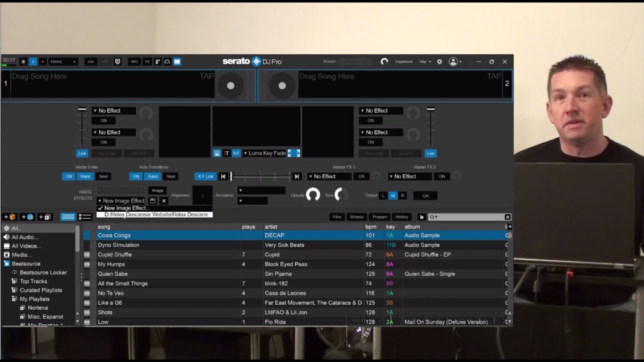Click Media Crate Next button
This screenshot has width=644, height=362.
click(103, 176)
